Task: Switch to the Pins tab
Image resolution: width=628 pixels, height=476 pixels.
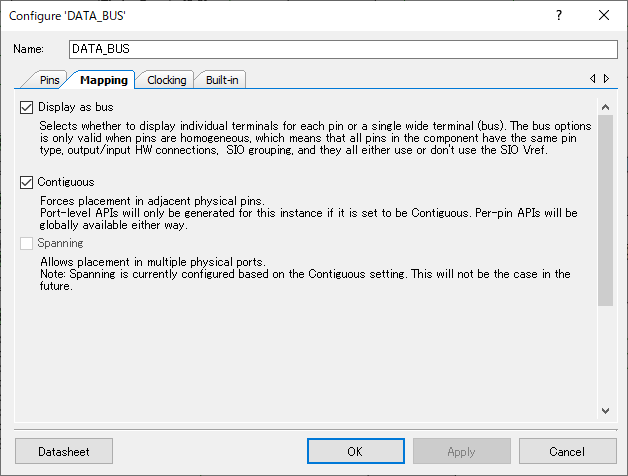Action: point(49,80)
